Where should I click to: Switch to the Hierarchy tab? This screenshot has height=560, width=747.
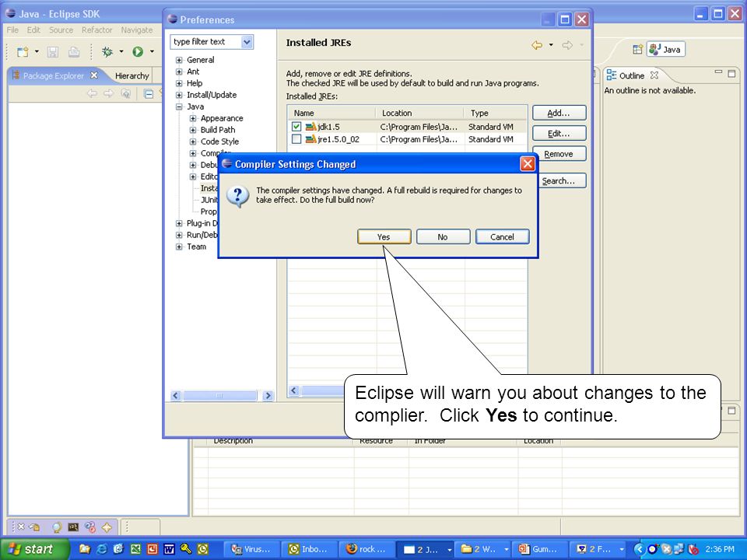[132, 75]
